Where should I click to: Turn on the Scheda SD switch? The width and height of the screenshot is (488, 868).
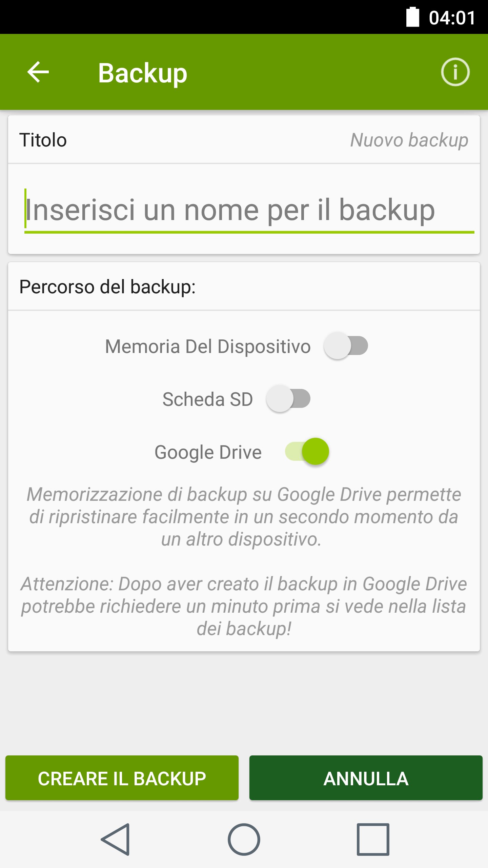coord(288,399)
